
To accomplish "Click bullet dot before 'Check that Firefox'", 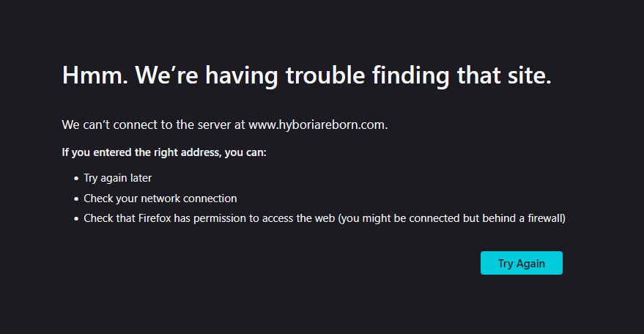I will 76,218.
